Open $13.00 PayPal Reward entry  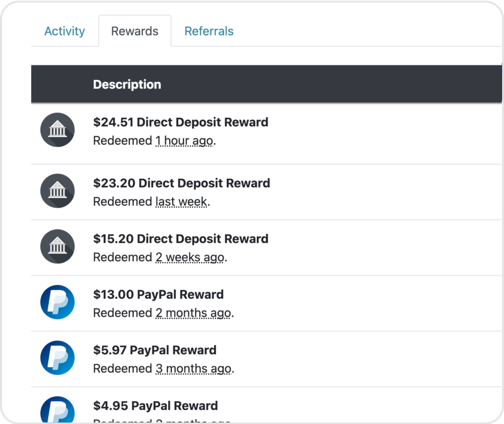158,294
